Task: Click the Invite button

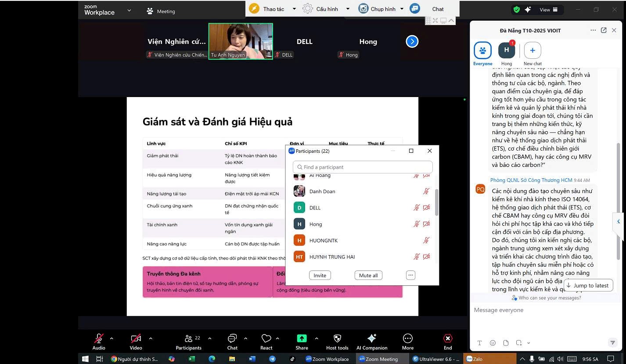Action: point(320,275)
